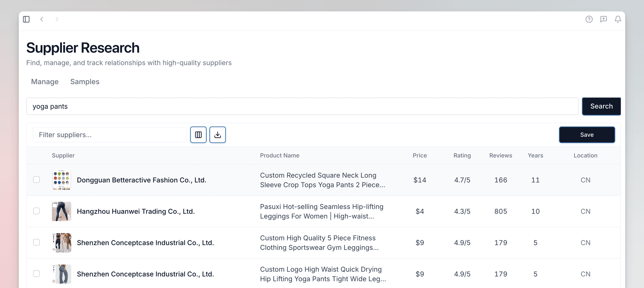Sort by the Years column header

coord(536,155)
